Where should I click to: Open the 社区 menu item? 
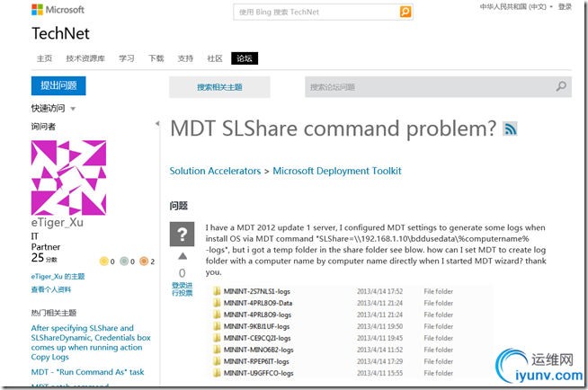(x=215, y=58)
